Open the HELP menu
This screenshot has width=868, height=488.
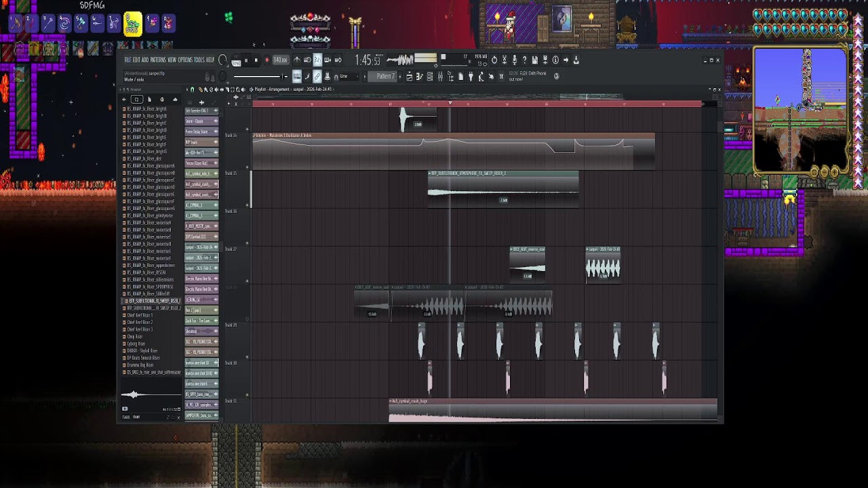210,60
